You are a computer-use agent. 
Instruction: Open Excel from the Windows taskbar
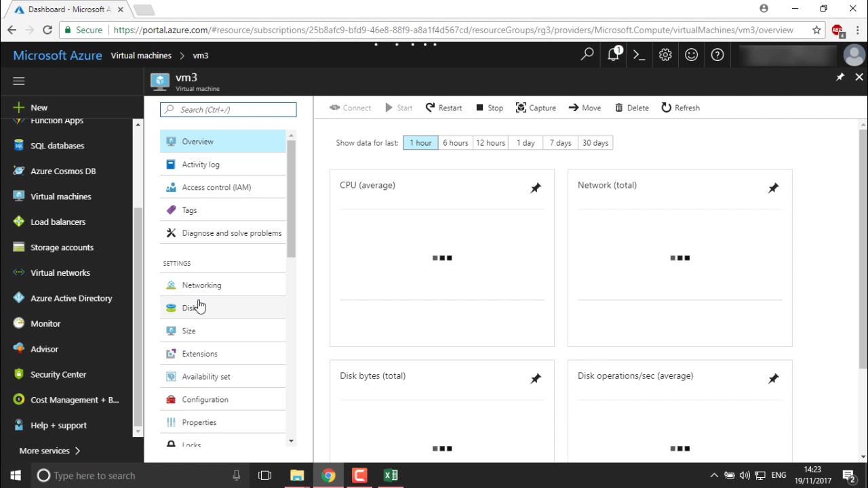[x=391, y=475]
